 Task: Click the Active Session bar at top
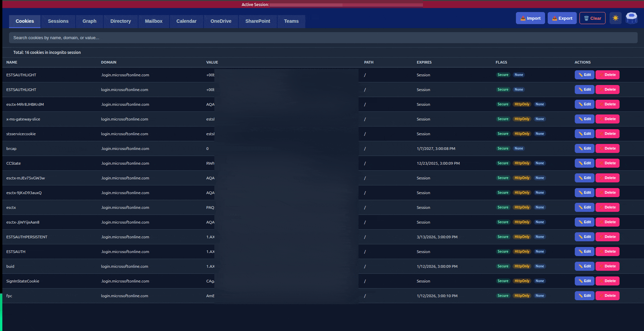pos(332,5)
